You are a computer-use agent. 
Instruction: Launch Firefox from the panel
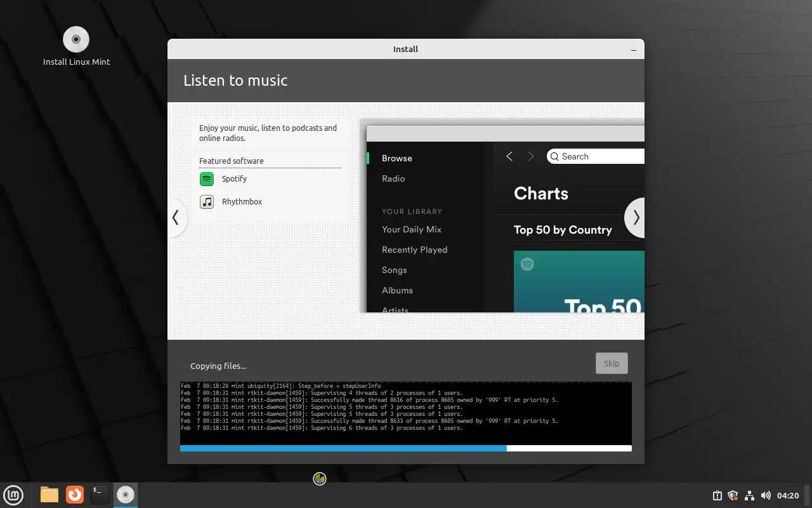pyautogui.click(x=75, y=495)
